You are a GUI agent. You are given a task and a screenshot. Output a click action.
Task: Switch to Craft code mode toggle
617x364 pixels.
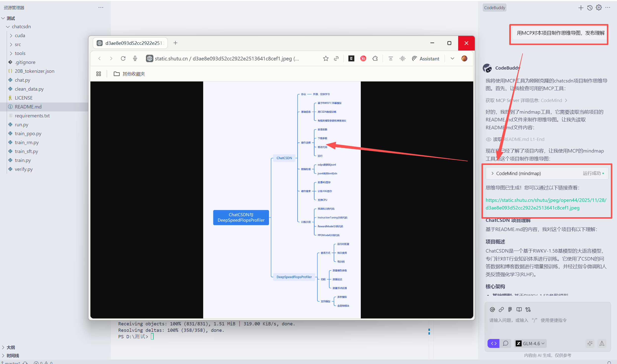[494, 343]
